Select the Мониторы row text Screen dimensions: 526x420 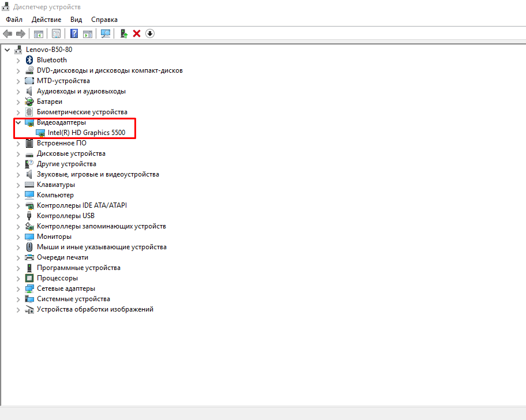pos(54,237)
